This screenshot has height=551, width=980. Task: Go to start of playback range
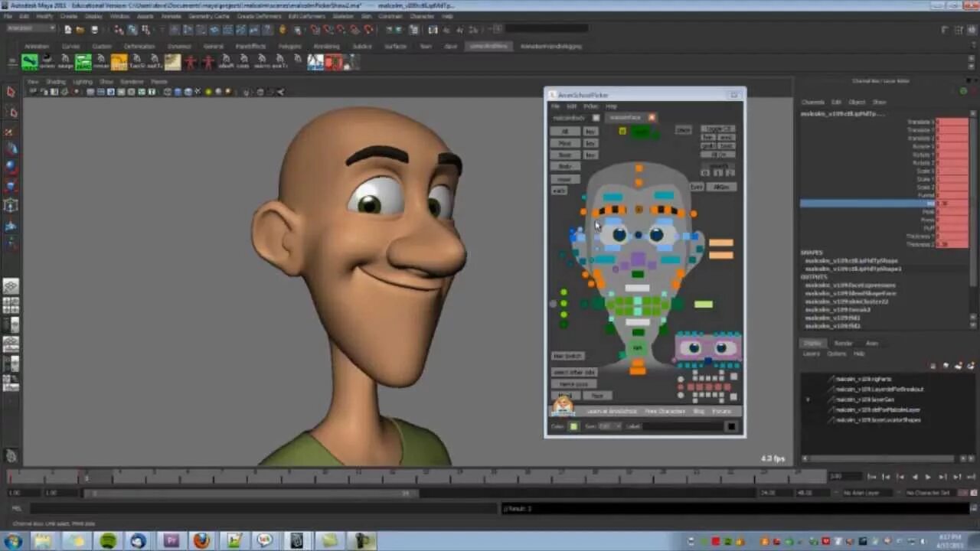872,477
